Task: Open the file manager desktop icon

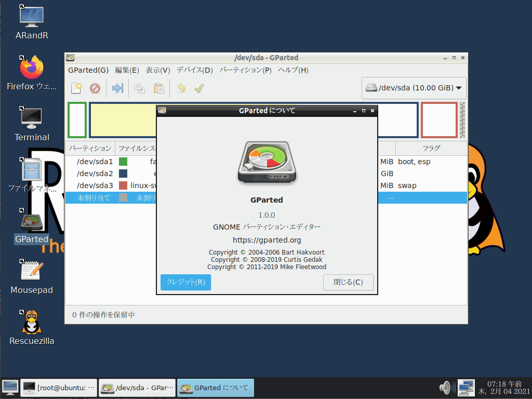Action: pyautogui.click(x=32, y=175)
